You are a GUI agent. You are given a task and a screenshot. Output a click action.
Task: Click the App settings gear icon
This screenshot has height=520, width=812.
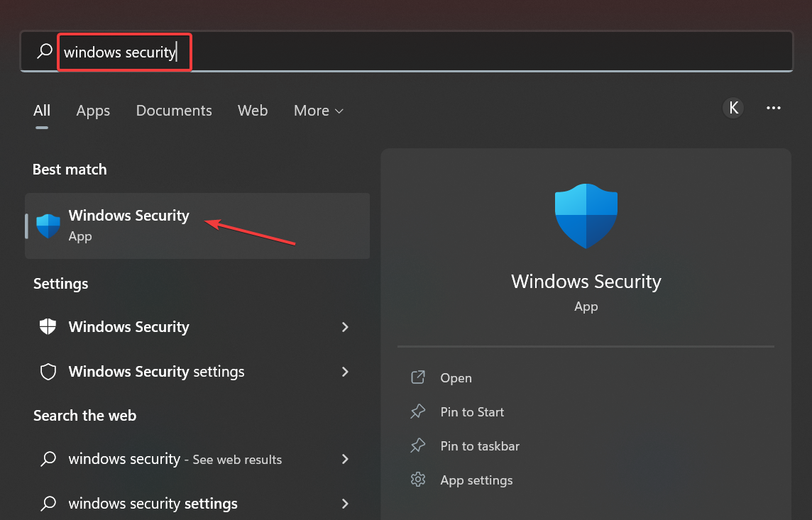click(418, 480)
